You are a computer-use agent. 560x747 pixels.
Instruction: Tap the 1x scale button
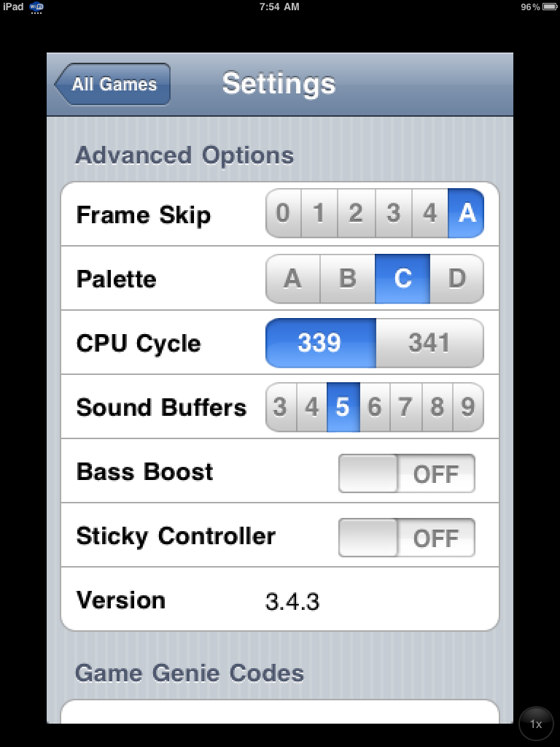click(x=536, y=724)
